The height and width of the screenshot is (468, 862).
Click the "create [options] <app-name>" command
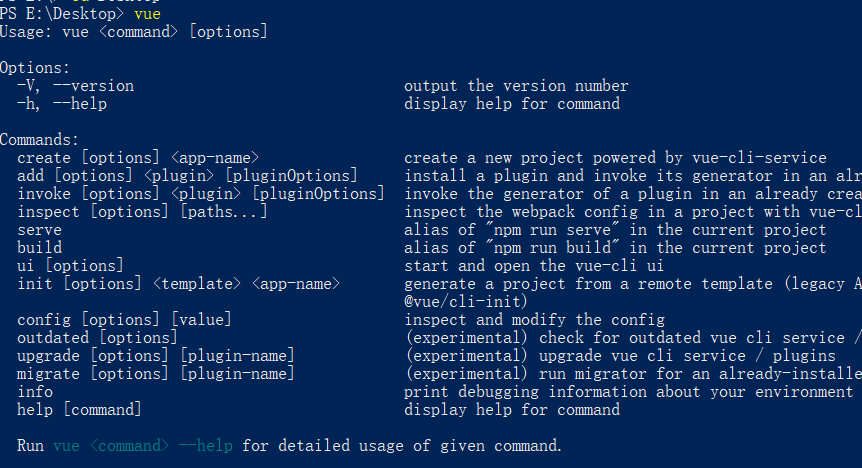(138, 158)
